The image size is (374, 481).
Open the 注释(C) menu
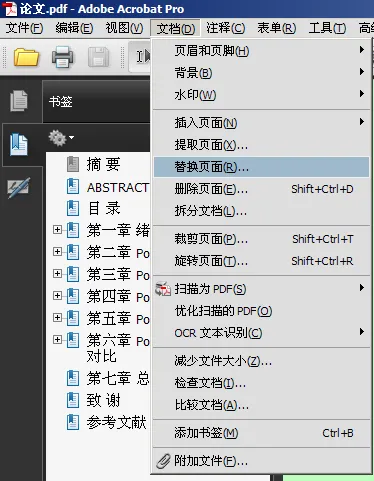[226, 28]
